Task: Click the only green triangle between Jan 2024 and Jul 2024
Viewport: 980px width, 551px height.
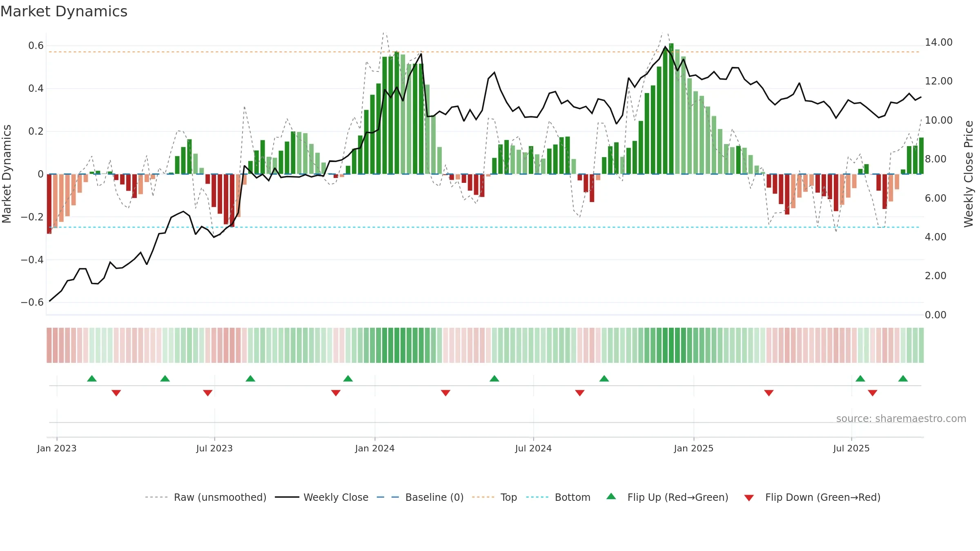Action: (x=494, y=379)
